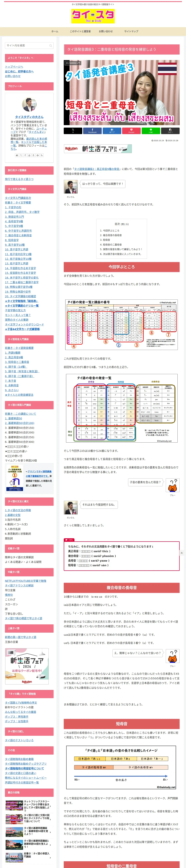Open タイ文字入門講座目次 sidebar link

pos(18,198)
